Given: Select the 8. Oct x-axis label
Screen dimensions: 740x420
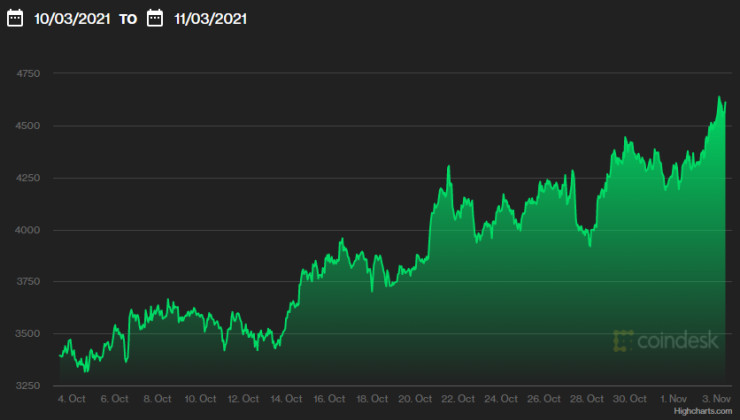Looking at the screenshot, I should [157, 398].
